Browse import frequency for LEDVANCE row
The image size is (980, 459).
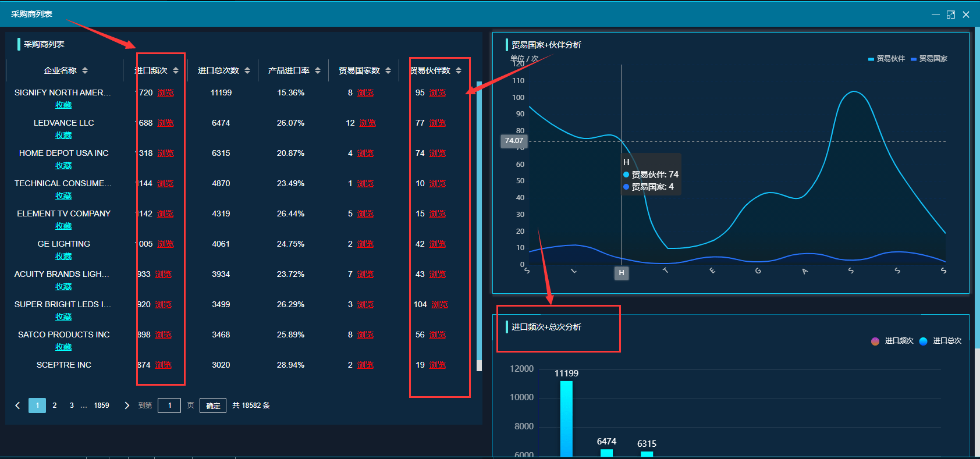tap(165, 123)
